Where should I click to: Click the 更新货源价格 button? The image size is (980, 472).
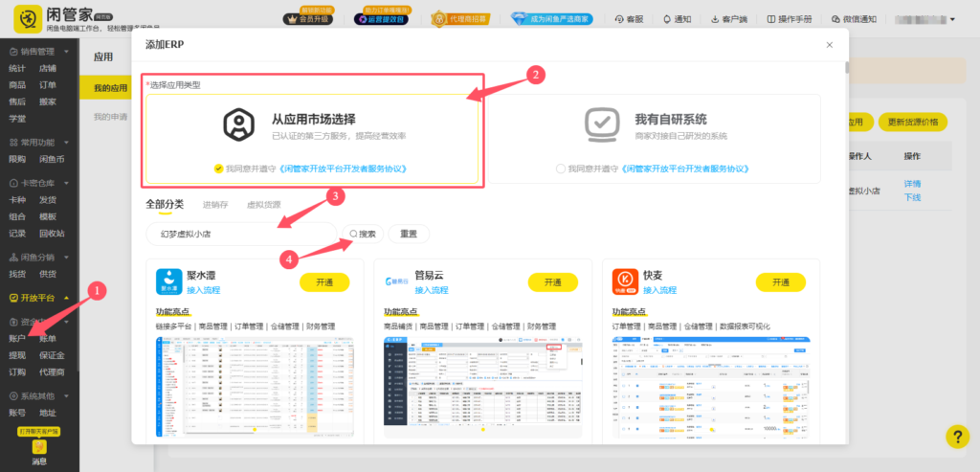click(x=912, y=122)
